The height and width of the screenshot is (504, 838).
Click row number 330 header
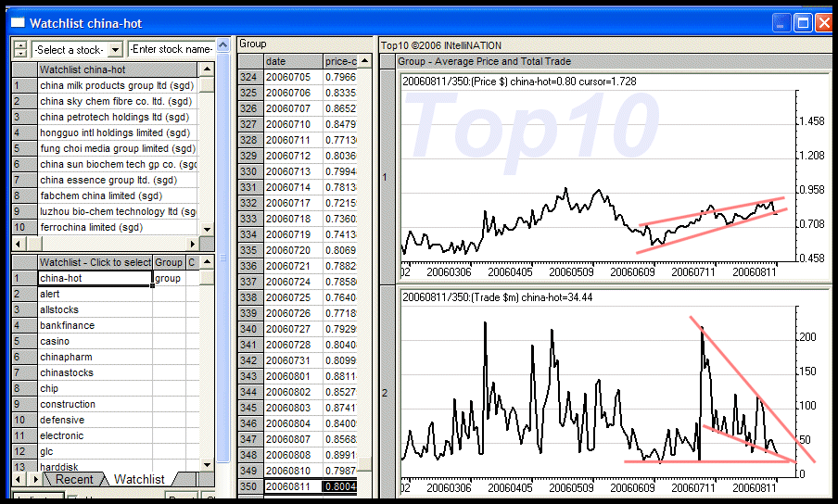click(x=250, y=172)
